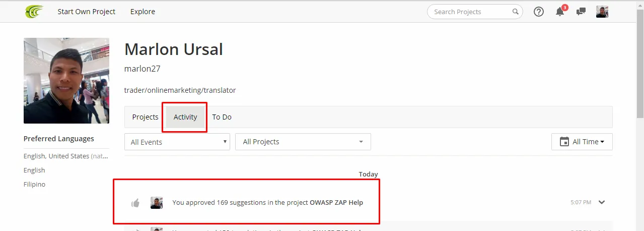The height and width of the screenshot is (231, 644).
Task: Open the messages chat icon
Action: pos(581,12)
